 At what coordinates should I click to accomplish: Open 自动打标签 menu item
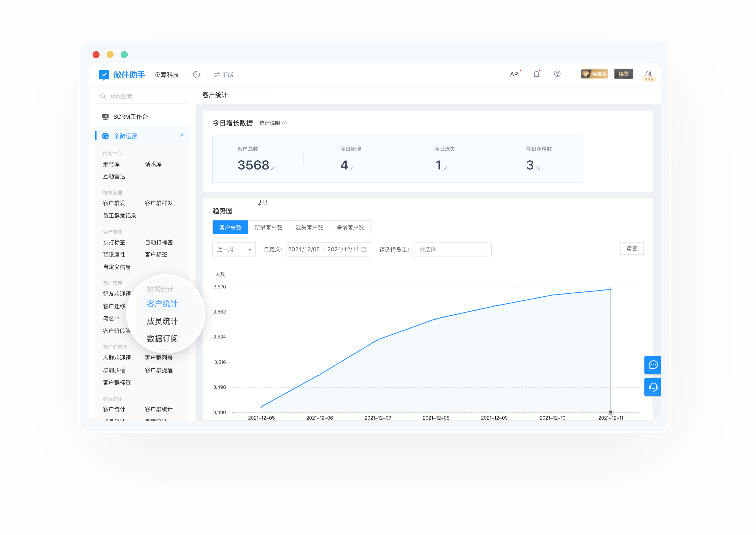point(159,242)
